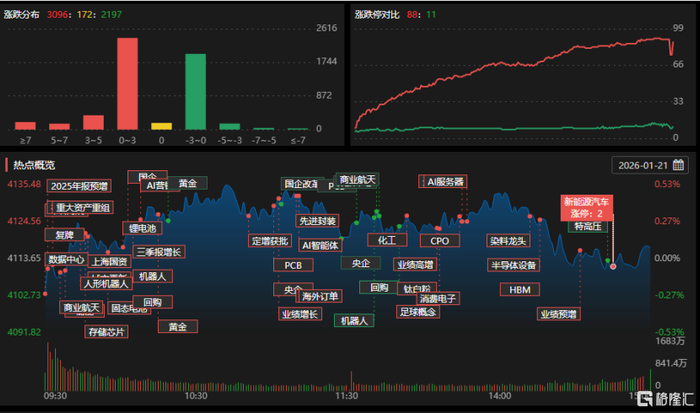Open the 业绩高增 hotspot tag
Viewport: 700px width, 413px height.
415,265
